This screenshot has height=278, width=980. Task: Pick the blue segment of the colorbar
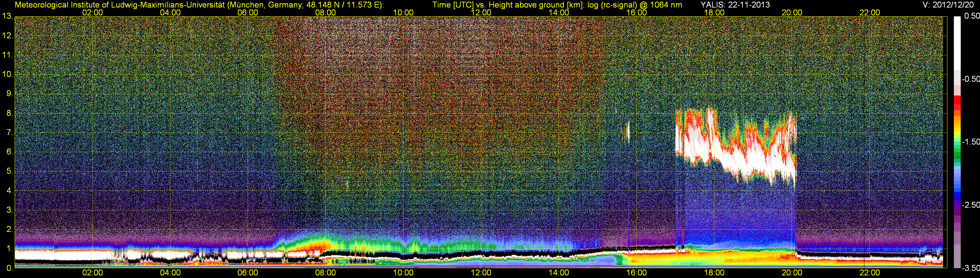click(957, 194)
